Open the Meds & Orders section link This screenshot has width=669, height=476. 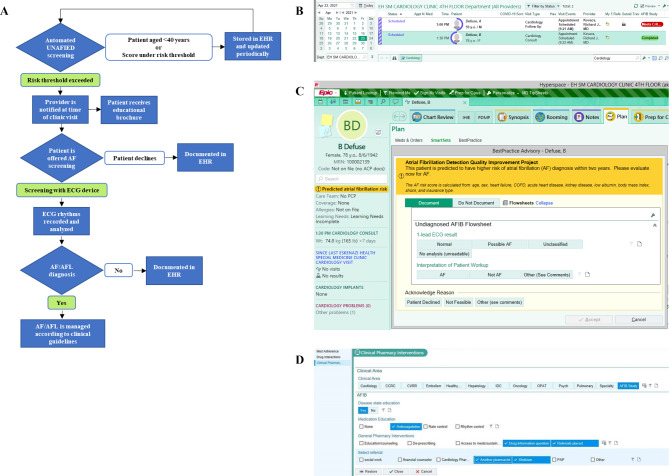point(408,140)
